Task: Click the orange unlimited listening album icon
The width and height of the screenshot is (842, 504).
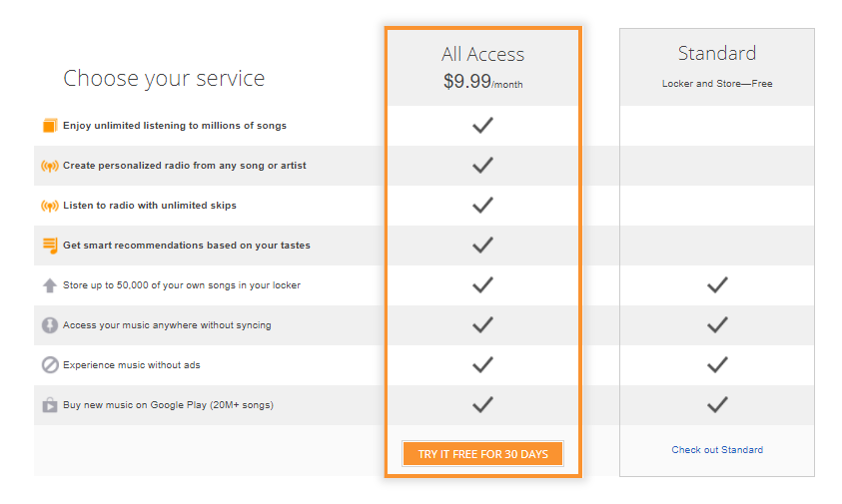Action: (49, 126)
